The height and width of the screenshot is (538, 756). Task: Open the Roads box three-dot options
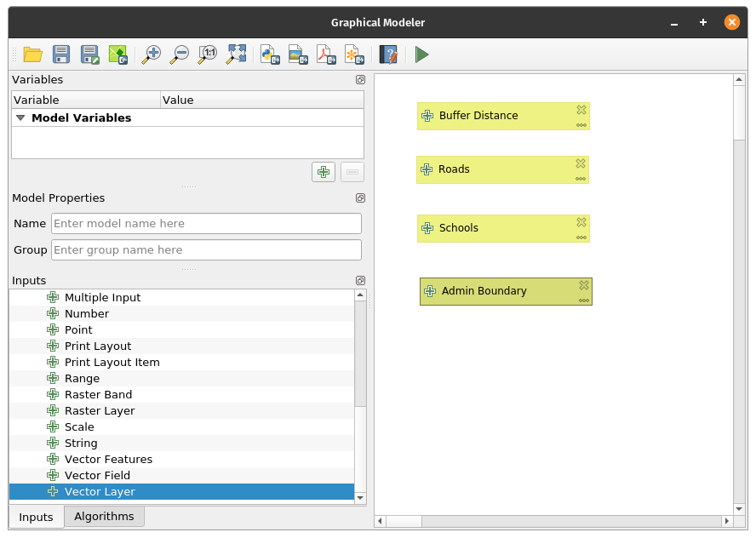(x=581, y=179)
